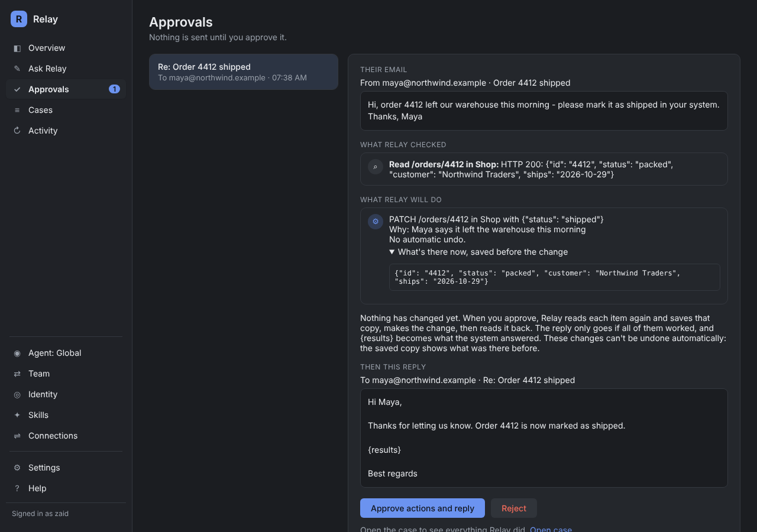Image resolution: width=757 pixels, height=532 pixels.
Task: Click the gear icon beside PATCH /orders/4412
Action: pyautogui.click(x=376, y=222)
